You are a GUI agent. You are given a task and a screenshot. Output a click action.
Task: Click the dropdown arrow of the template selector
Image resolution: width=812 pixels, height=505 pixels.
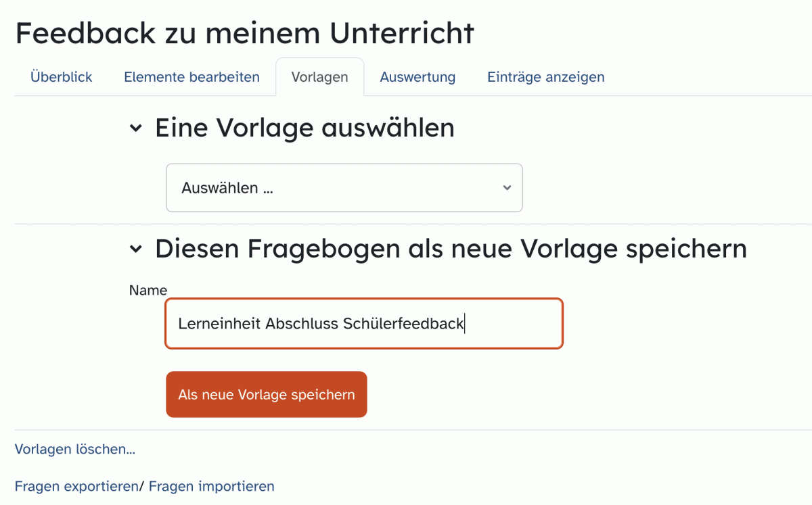[x=507, y=188]
